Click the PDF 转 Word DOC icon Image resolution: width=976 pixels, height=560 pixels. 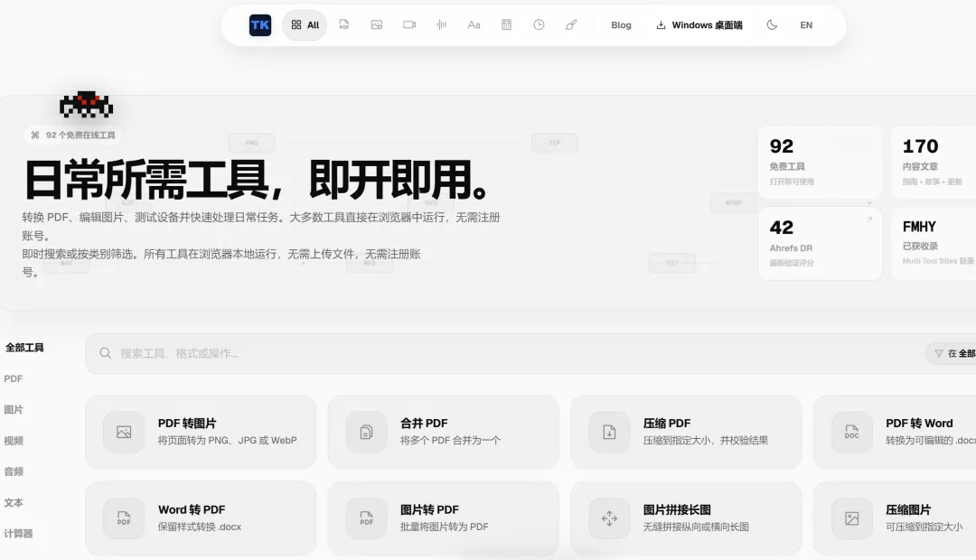point(852,432)
